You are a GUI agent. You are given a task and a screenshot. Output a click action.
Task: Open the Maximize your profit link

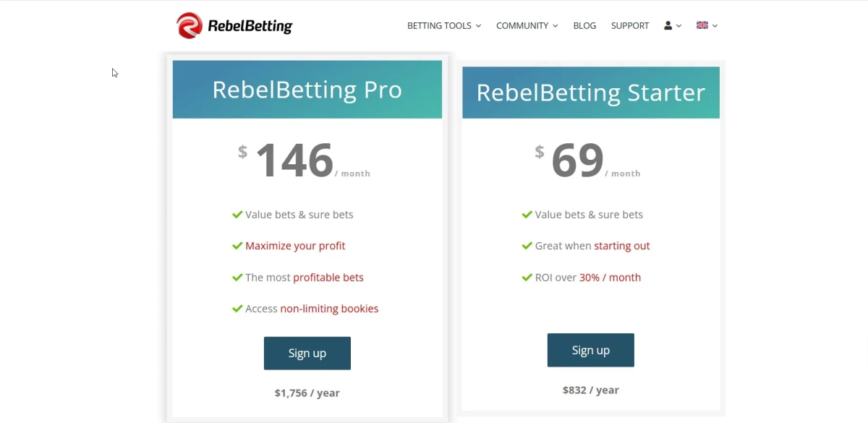click(295, 245)
